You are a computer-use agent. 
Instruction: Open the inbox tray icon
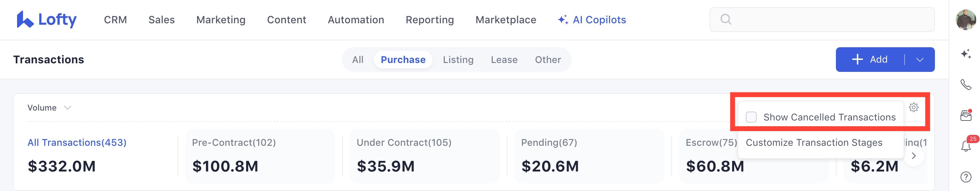pos(966,115)
